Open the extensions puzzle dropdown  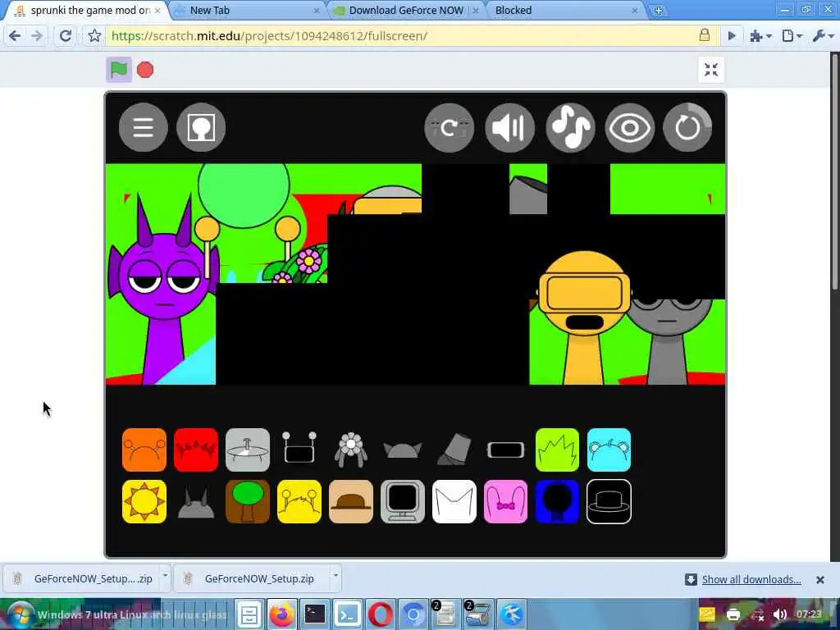[760, 36]
